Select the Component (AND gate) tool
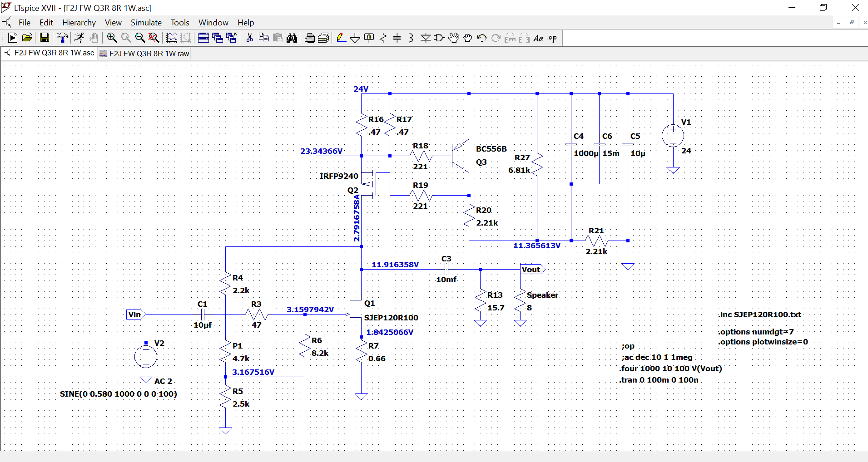 coord(439,38)
